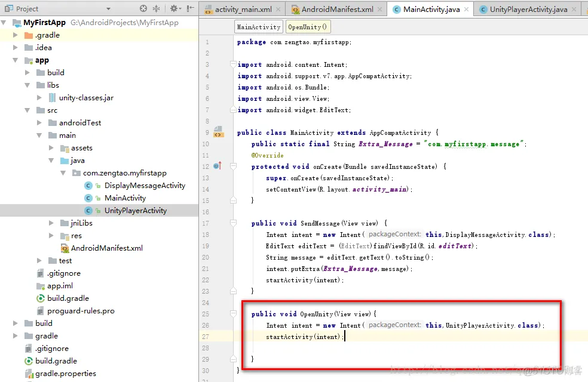Viewport: 588px width, 382px height.
Task: Fold the OpenUnity method at line 25
Action: click(x=233, y=313)
